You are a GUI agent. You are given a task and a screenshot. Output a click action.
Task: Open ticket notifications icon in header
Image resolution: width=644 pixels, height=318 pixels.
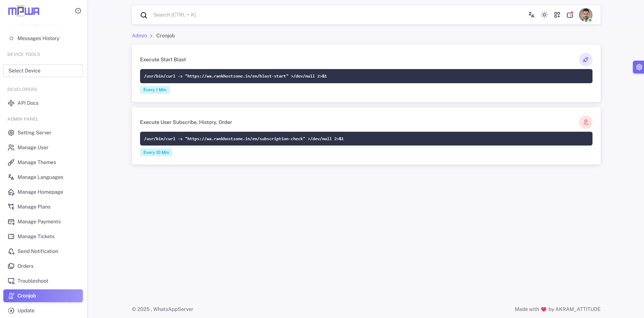tap(570, 15)
